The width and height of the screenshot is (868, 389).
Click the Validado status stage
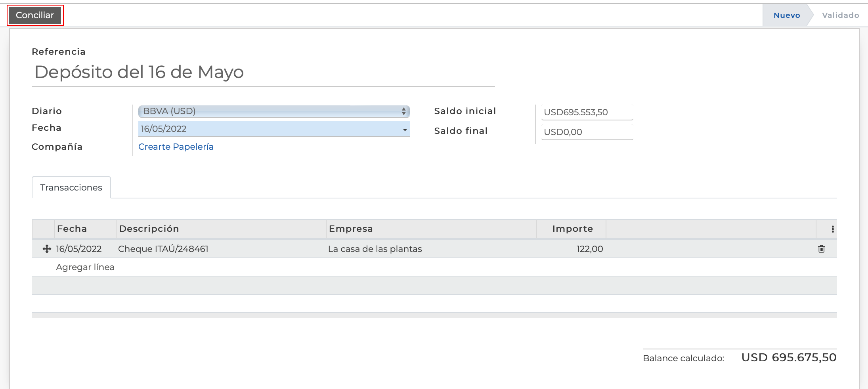point(840,15)
